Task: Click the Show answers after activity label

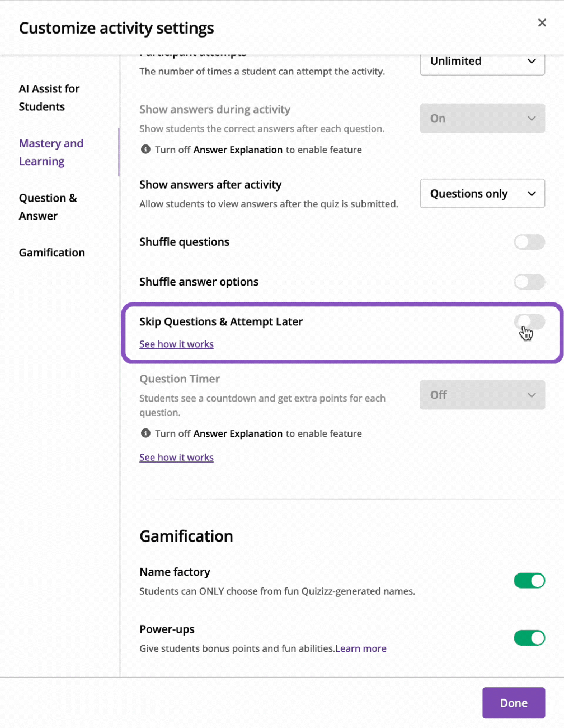Action: 210,184
